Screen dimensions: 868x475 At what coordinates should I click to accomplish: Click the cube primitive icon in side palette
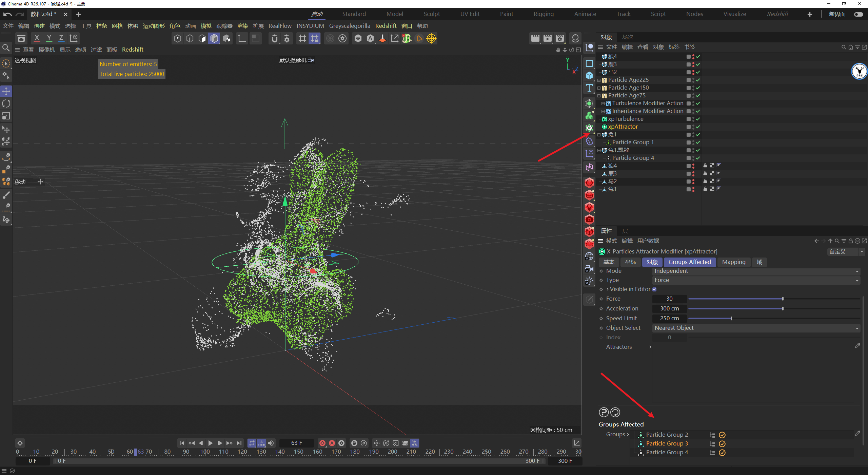589,75
